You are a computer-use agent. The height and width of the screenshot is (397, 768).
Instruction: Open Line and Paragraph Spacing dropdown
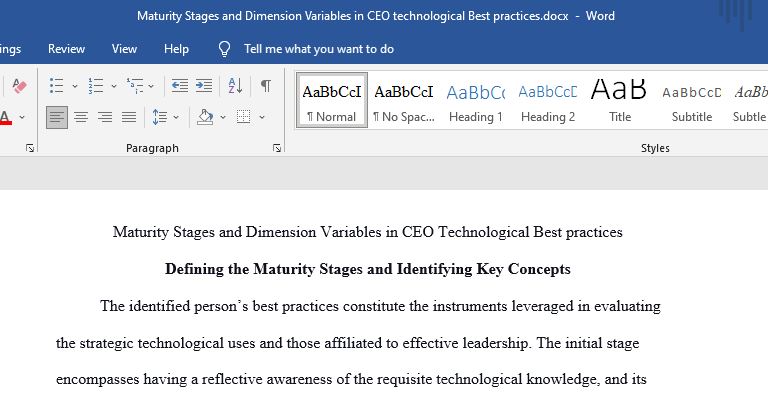coord(166,117)
